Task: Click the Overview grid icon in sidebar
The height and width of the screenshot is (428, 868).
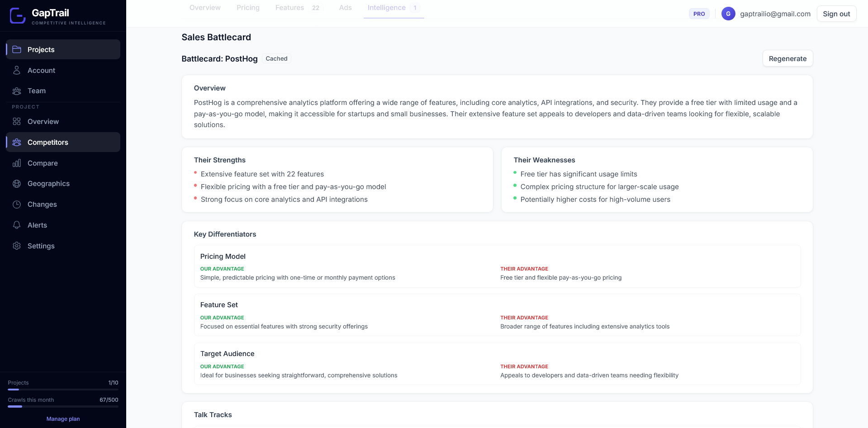Action: [17, 121]
